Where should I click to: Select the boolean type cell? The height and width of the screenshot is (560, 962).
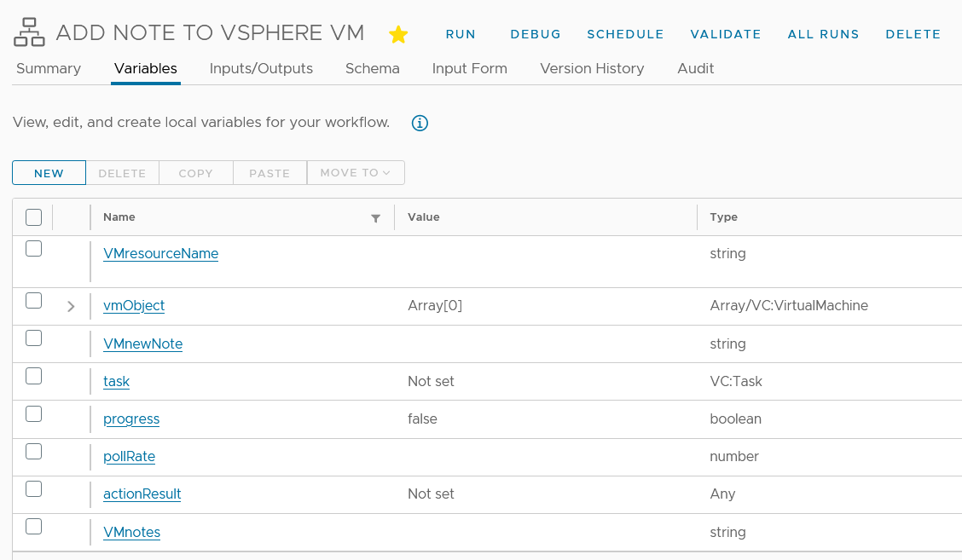(x=736, y=419)
